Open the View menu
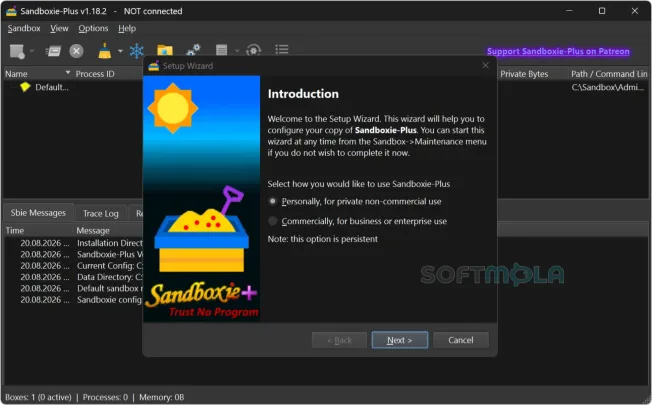 [x=59, y=28]
